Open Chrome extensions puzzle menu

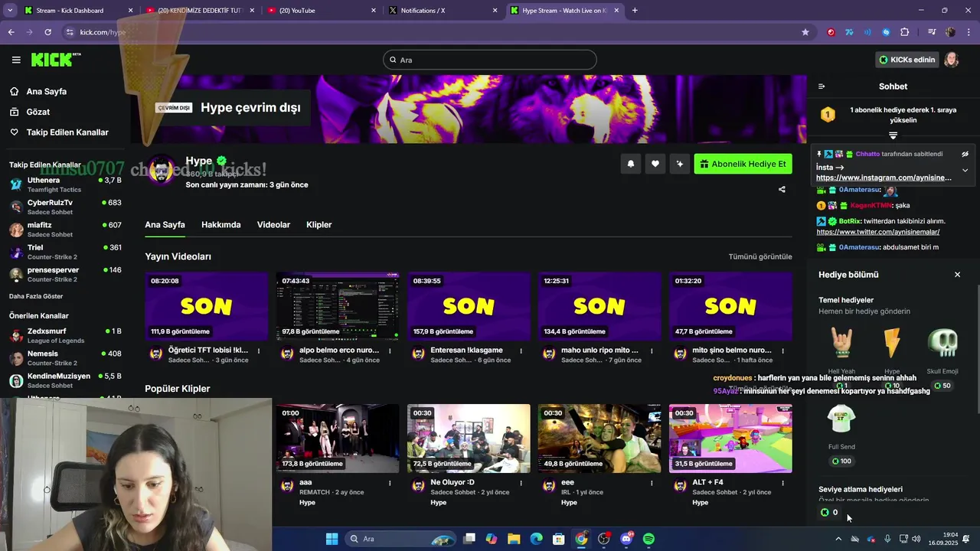(x=904, y=32)
